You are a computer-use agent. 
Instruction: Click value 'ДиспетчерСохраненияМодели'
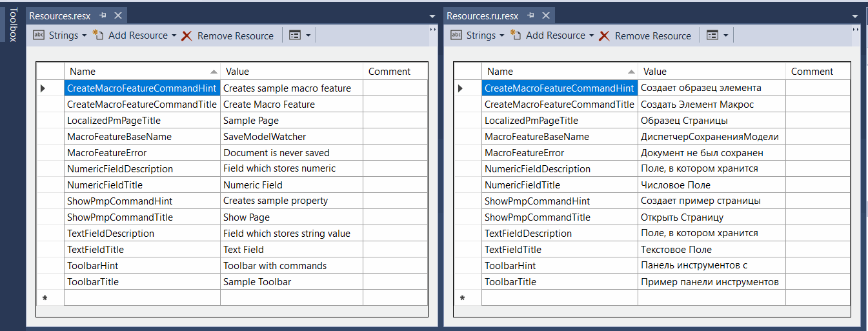click(x=711, y=136)
